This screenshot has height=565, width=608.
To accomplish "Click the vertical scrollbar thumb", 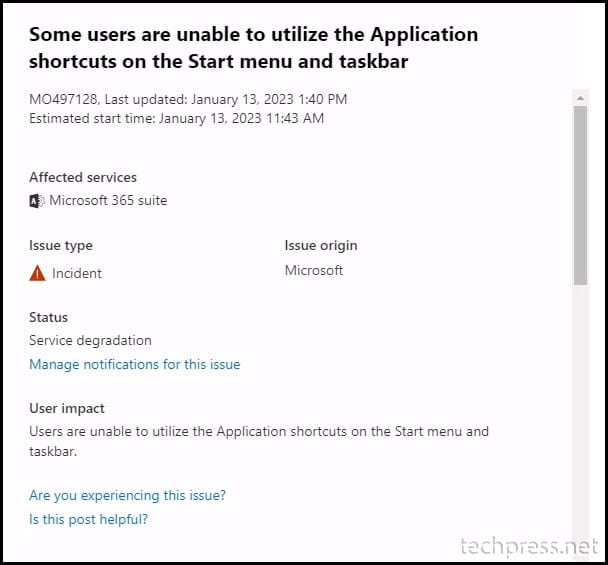I will (580, 195).
